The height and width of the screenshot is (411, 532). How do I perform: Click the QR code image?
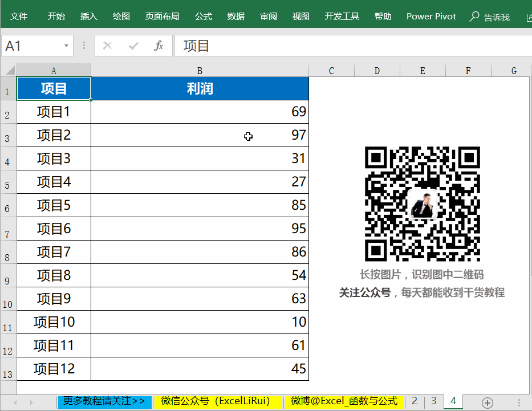point(423,204)
